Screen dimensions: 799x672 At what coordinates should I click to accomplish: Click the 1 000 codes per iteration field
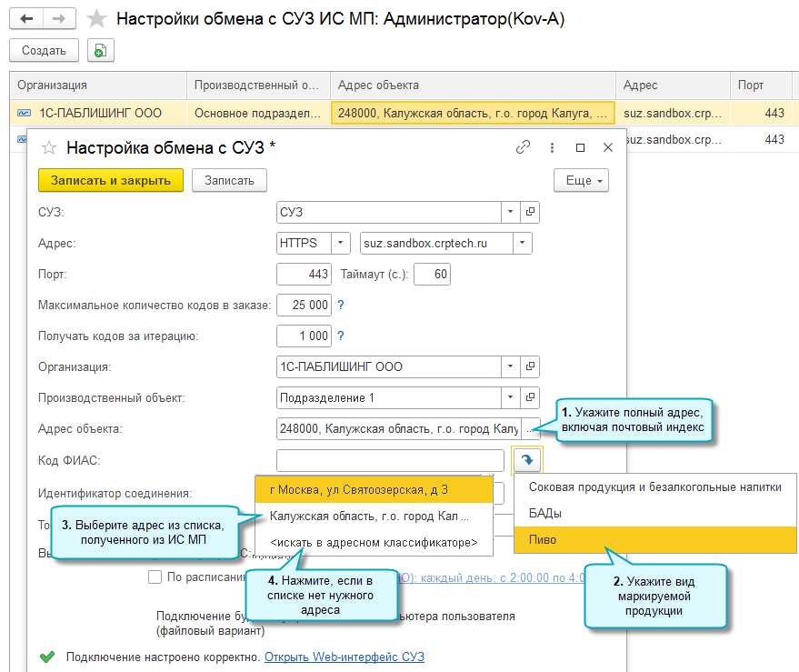click(x=304, y=336)
